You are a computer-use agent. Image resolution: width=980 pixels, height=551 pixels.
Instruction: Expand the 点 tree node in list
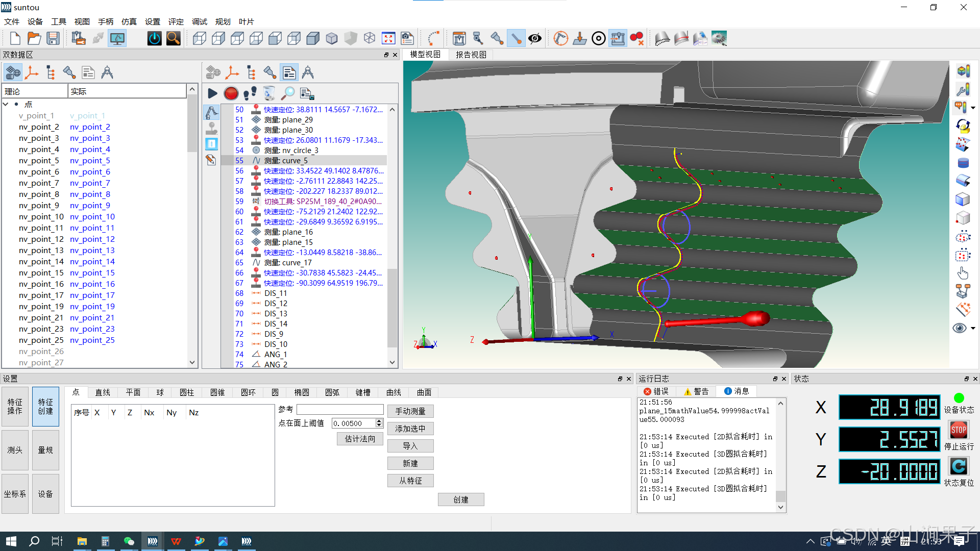[x=6, y=104]
